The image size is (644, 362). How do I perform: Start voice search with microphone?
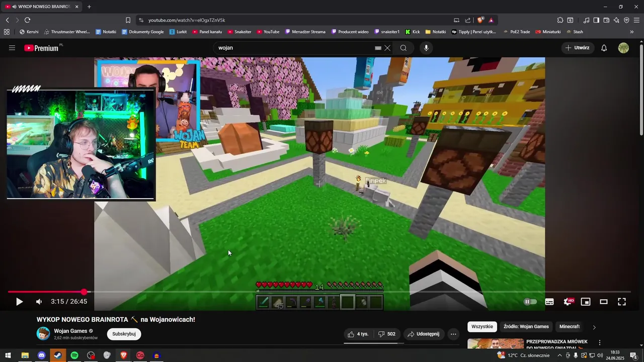[426, 48]
